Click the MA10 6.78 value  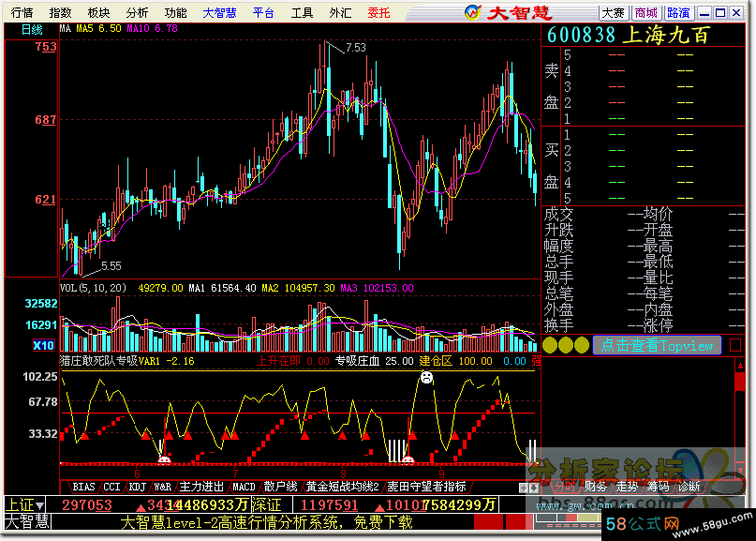tap(153, 28)
